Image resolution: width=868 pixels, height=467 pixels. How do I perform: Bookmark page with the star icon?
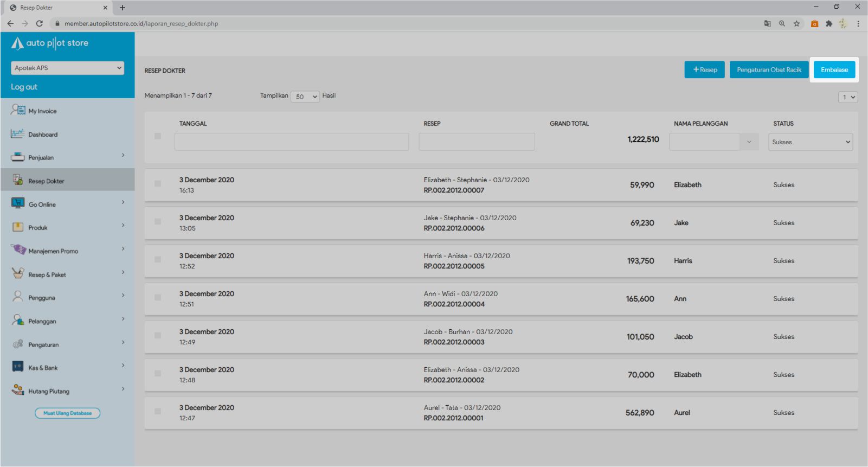coord(796,24)
